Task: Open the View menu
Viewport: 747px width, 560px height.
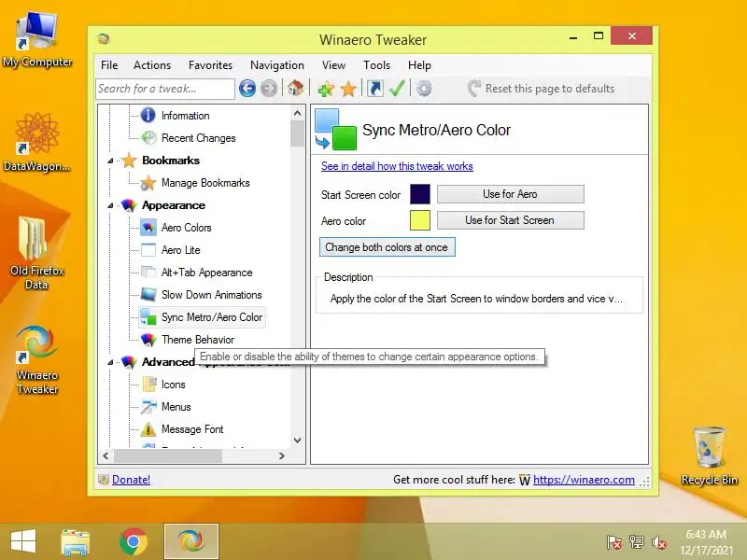Action: 333,65
